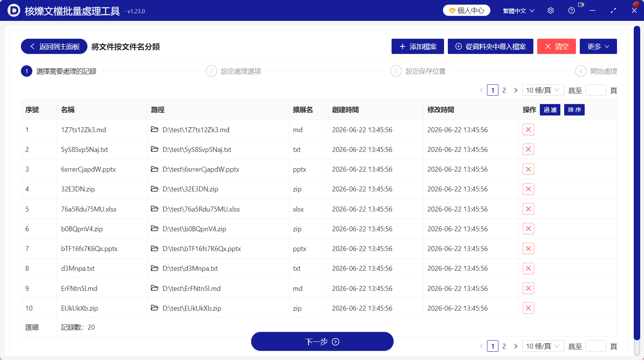Go to page 2 in bottom pagination

pos(504,346)
